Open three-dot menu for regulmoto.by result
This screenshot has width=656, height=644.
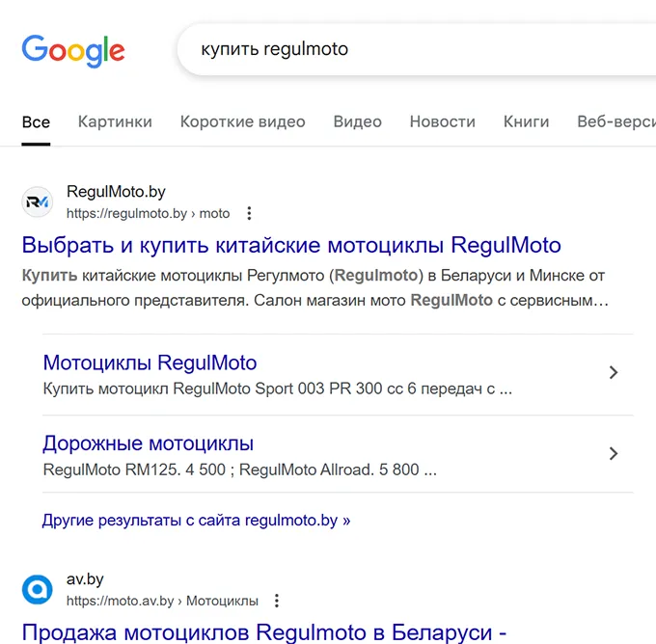click(x=249, y=213)
